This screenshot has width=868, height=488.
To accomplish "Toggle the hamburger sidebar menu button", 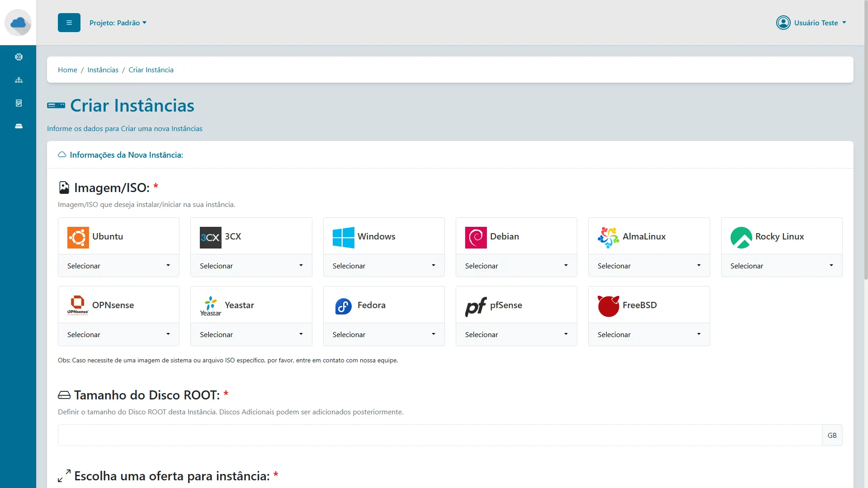I will pyautogui.click(x=69, y=23).
